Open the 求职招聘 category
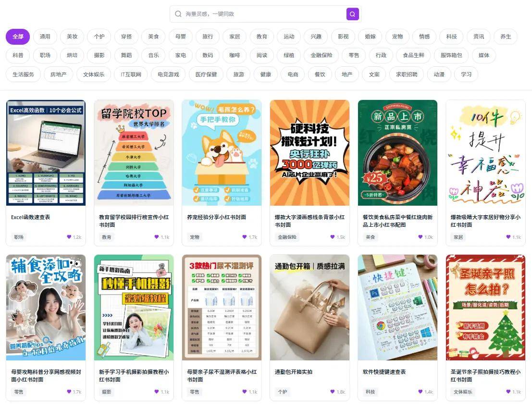Viewport: 532px width, 407px height. point(407,74)
